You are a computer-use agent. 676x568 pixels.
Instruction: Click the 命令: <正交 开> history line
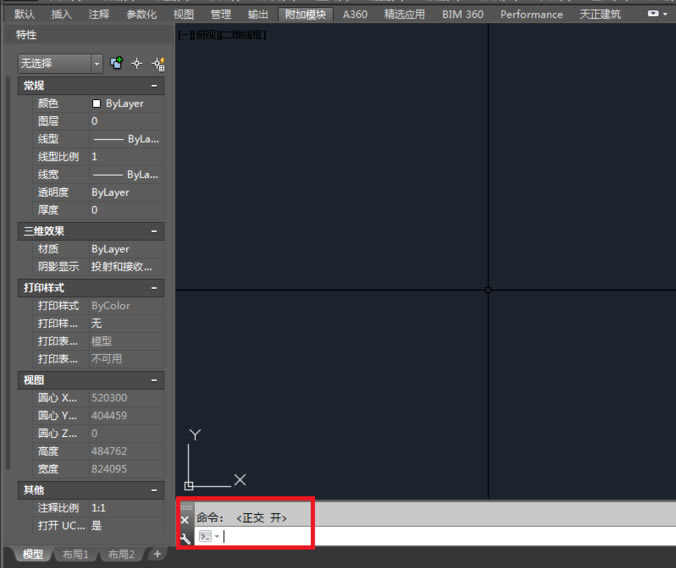(241, 518)
